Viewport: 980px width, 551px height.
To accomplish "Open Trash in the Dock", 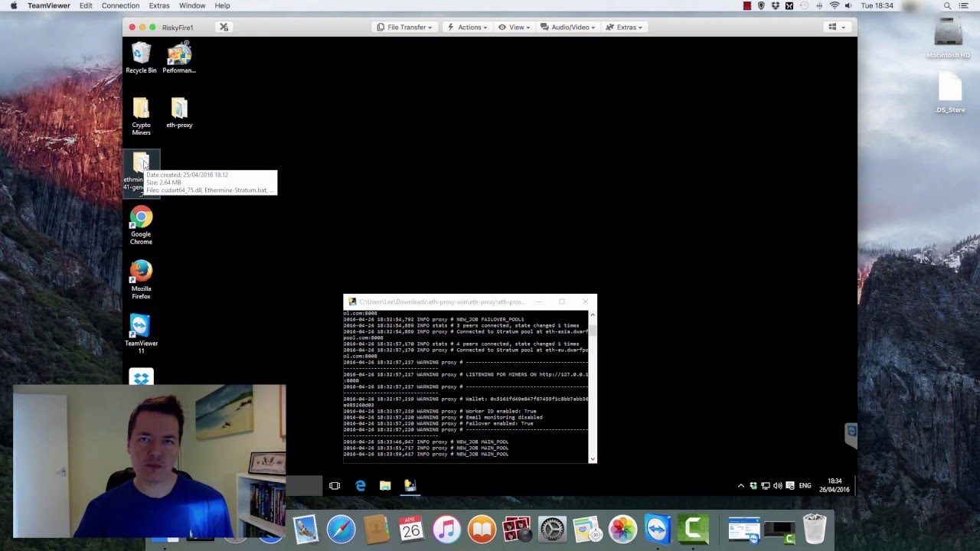I will [x=814, y=529].
